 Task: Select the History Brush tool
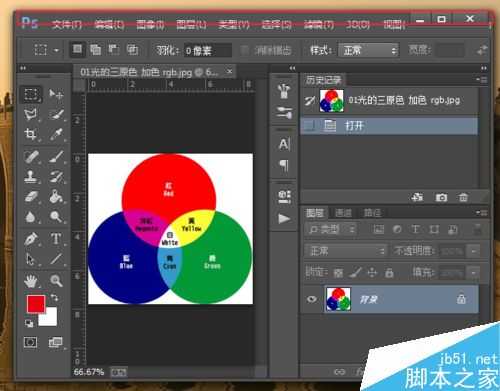(56, 177)
